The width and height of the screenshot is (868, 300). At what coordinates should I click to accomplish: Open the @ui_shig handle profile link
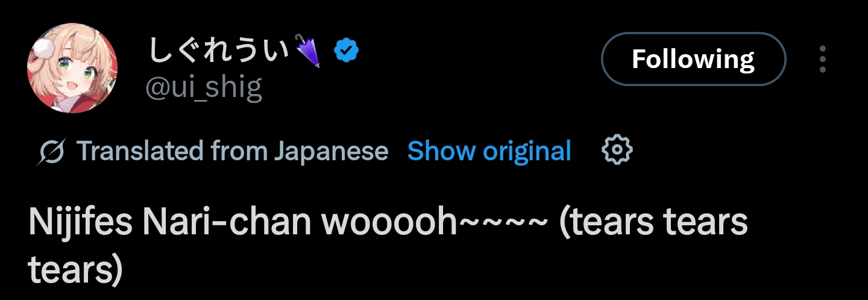pos(204,87)
